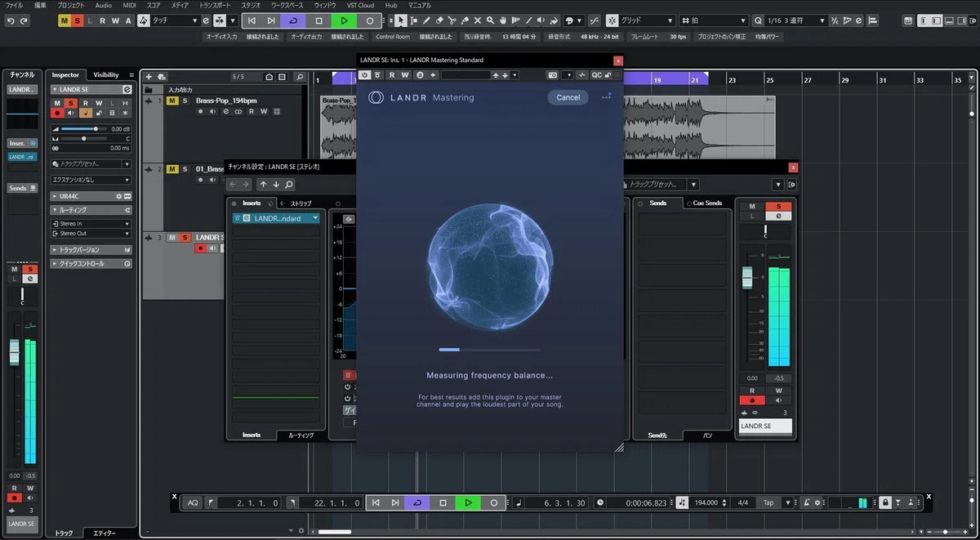Solo the Brass-Pop_194bpm track

pos(185,100)
